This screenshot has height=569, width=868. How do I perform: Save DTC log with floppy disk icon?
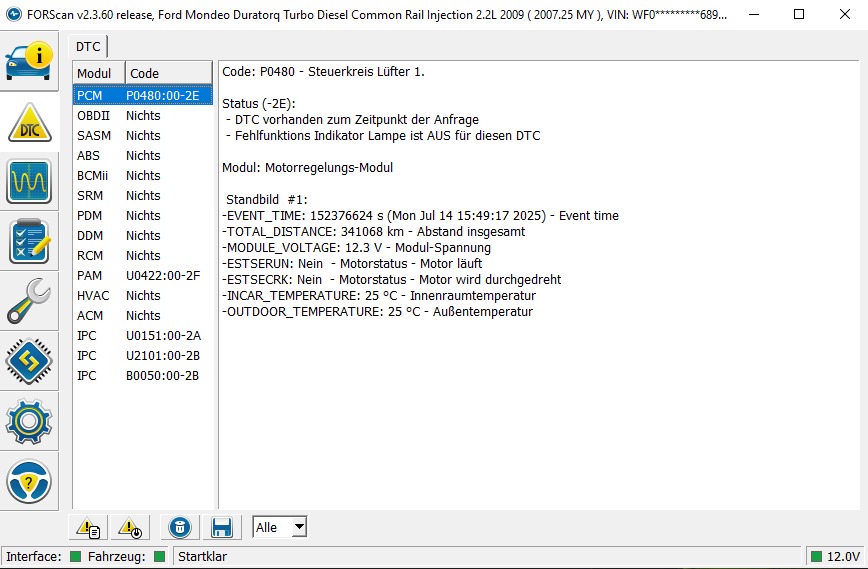coord(221,527)
